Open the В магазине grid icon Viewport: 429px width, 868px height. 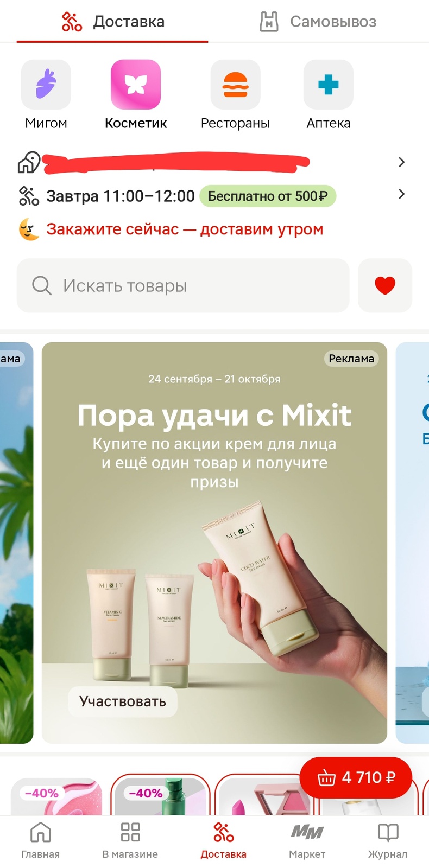click(130, 840)
